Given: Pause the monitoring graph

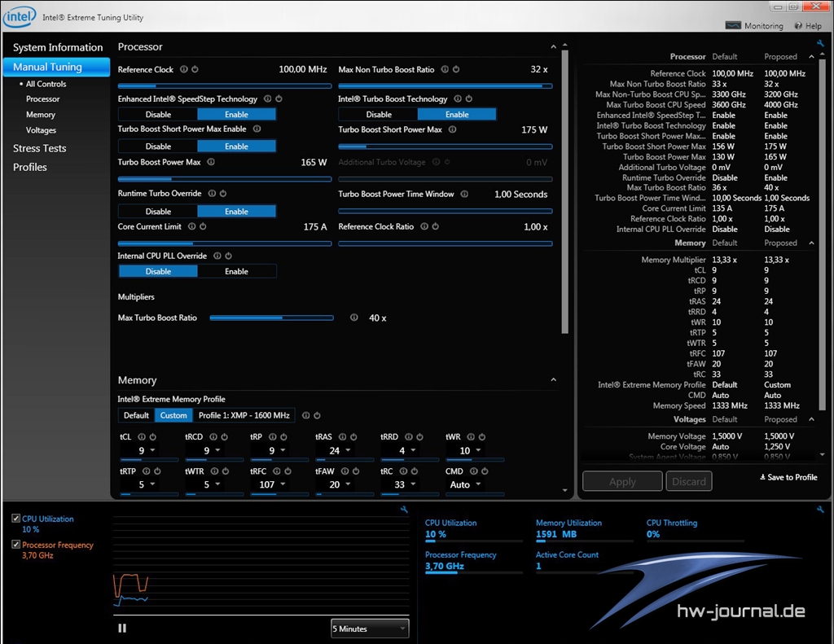Looking at the screenshot, I should pyautogui.click(x=122, y=628).
